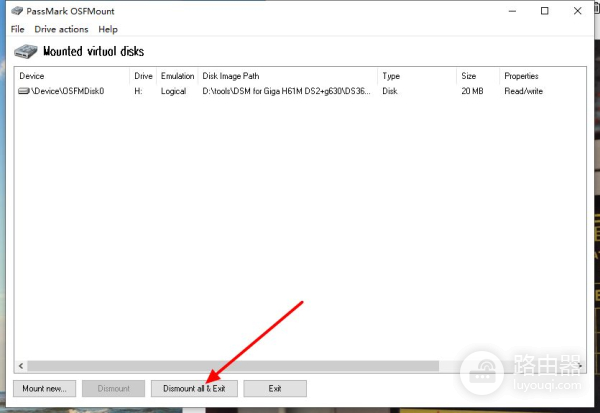
Task: Sort disks by the Size column header
Action: click(x=476, y=76)
